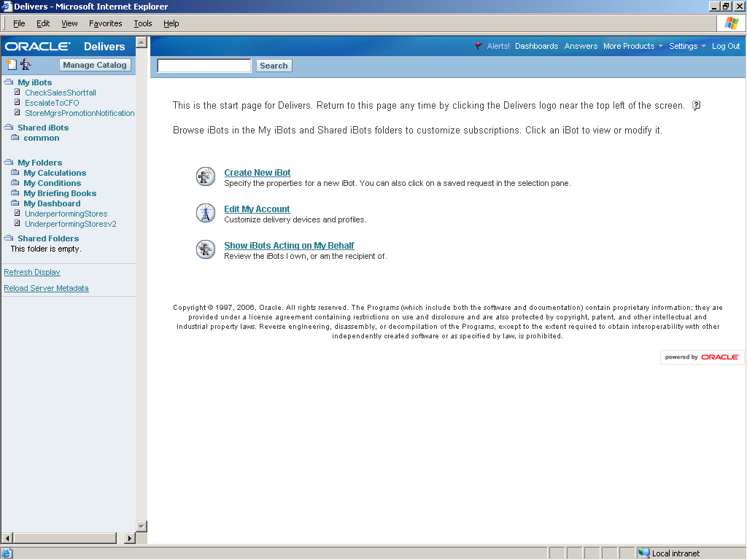The image size is (747, 560).
Task: Click the CheckSalesShortfall iBot document icon
Action: click(18, 92)
